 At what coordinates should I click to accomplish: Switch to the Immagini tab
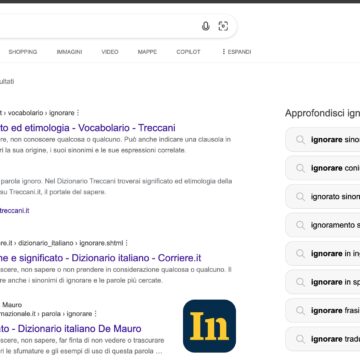coord(69,52)
